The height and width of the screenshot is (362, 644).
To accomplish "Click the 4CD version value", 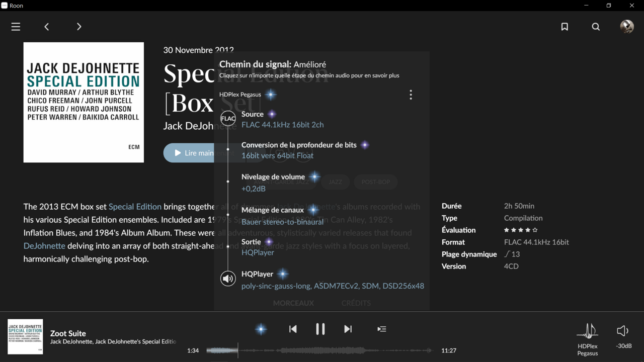I will [511, 266].
